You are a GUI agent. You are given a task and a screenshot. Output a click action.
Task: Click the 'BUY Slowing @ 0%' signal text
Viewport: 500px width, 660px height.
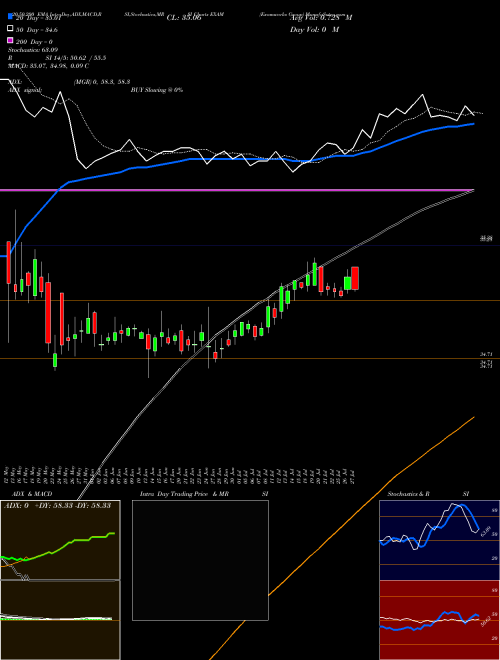pyautogui.click(x=157, y=90)
